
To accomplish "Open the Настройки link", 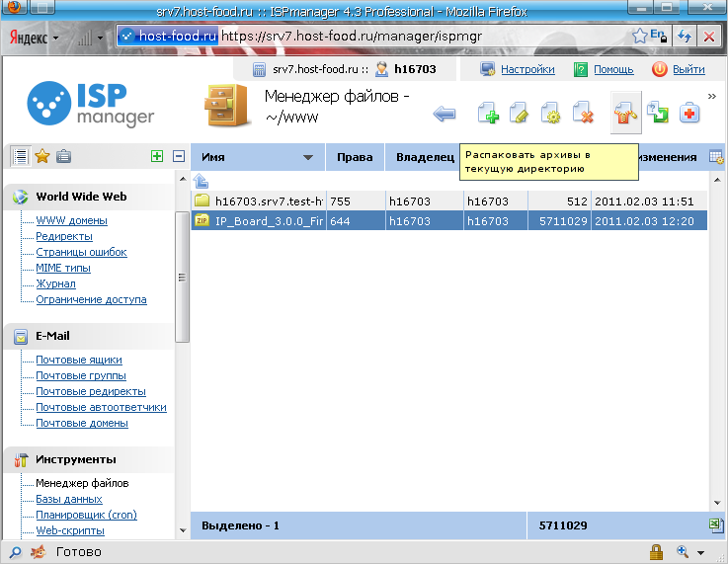I will tap(527, 70).
